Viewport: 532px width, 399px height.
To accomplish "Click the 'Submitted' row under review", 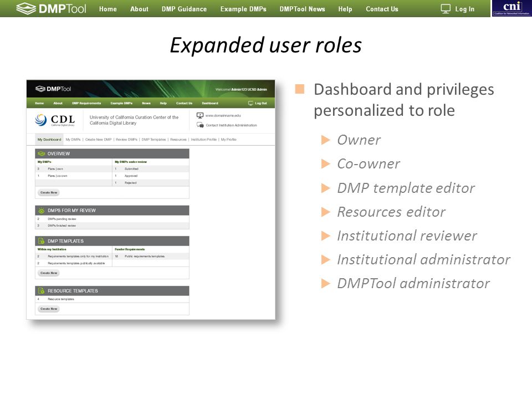I will [x=151, y=168].
